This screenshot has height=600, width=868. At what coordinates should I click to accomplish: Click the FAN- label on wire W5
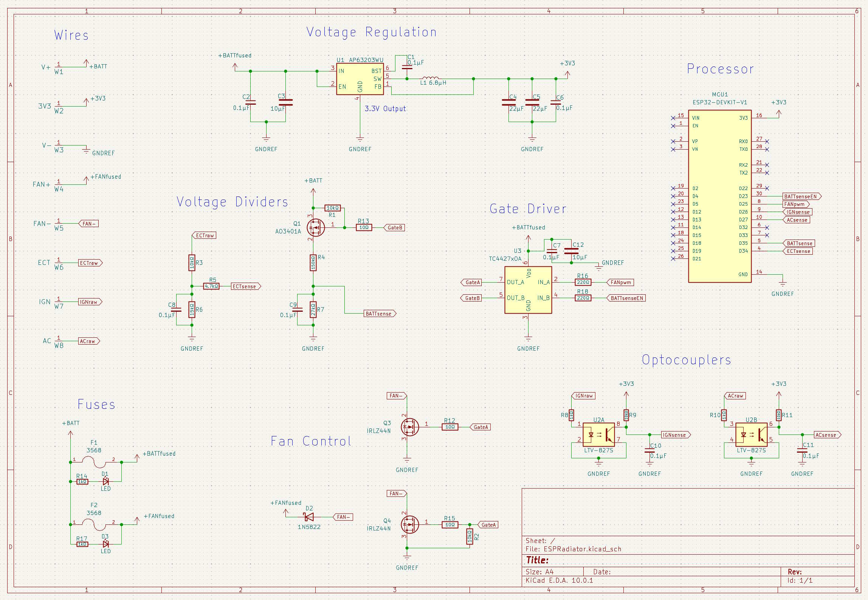[88, 224]
